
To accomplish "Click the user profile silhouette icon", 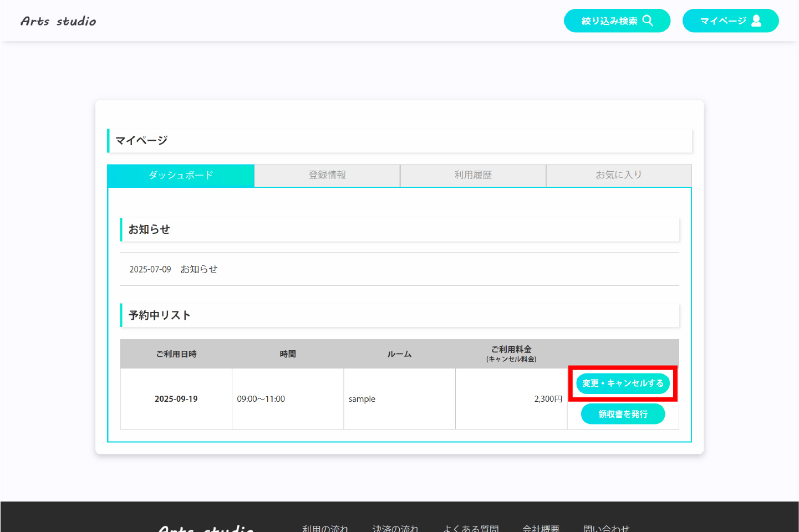I will pos(756,21).
